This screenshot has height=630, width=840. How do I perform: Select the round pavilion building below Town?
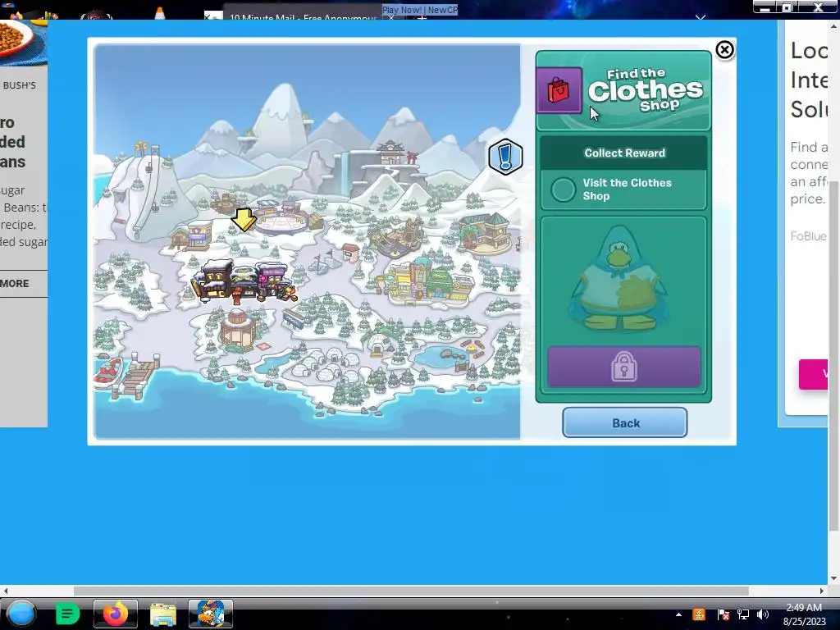(x=236, y=331)
